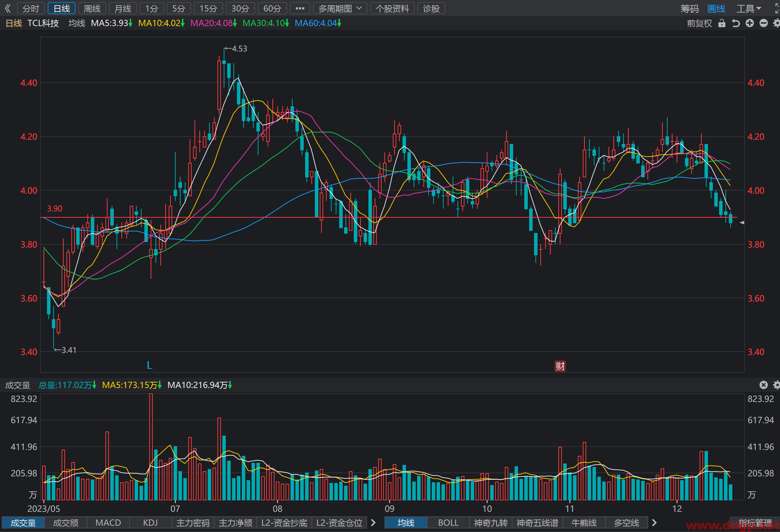780x532 pixels.
Task: Open 个股资料 stock info
Action: click(x=392, y=8)
